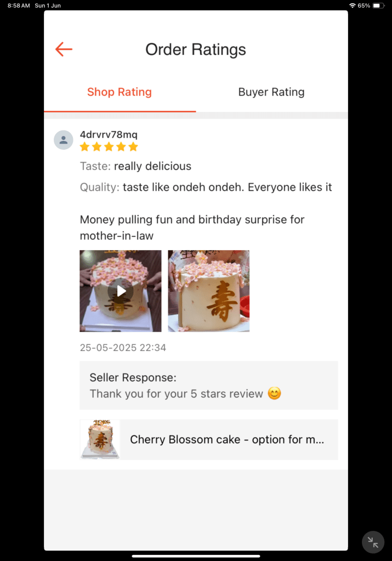This screenshot has width=392, height=561.
Task: Open the second cake review photo
Action: [x=208, y=291]
